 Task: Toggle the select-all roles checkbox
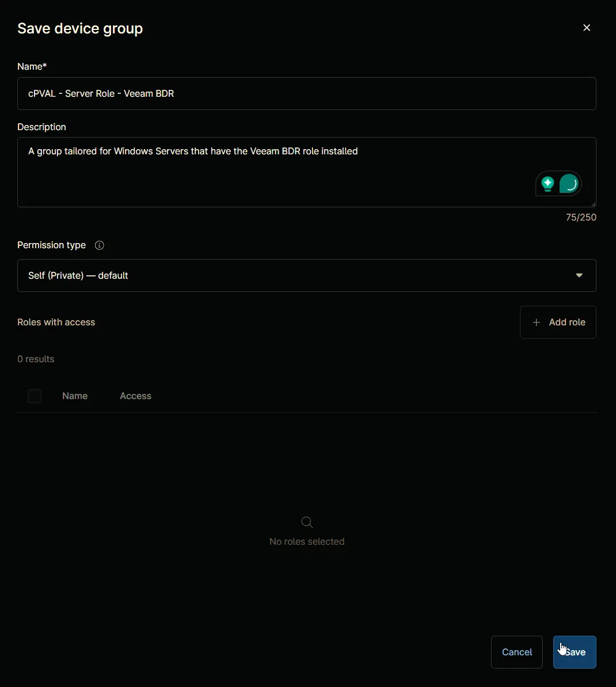click(x=35, y=396)
